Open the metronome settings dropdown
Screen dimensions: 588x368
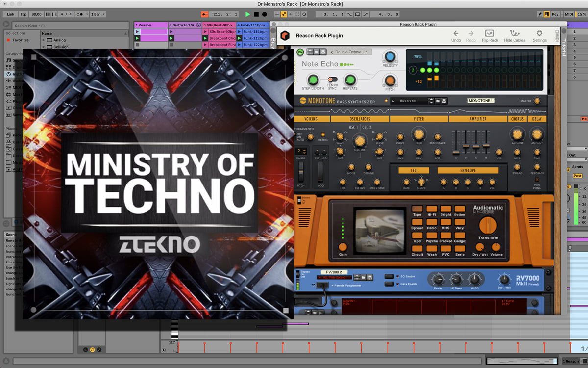[x=82, y=14]
